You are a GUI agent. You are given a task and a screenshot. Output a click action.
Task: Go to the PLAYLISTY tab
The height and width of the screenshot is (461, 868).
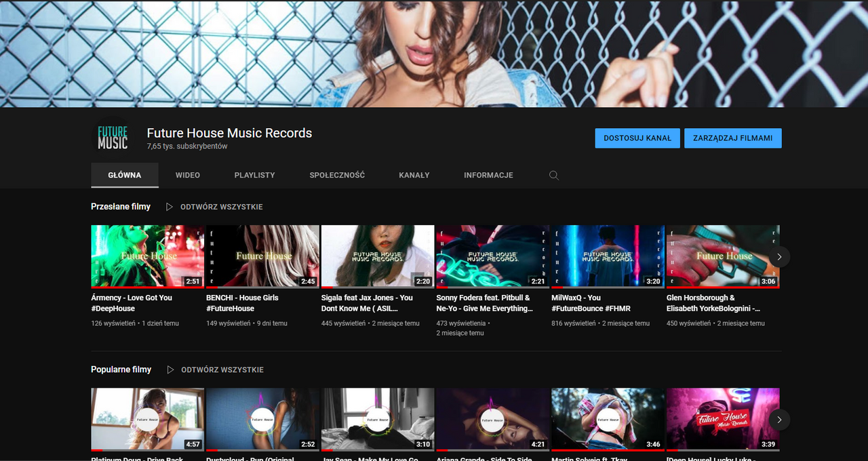pos(255,175)
